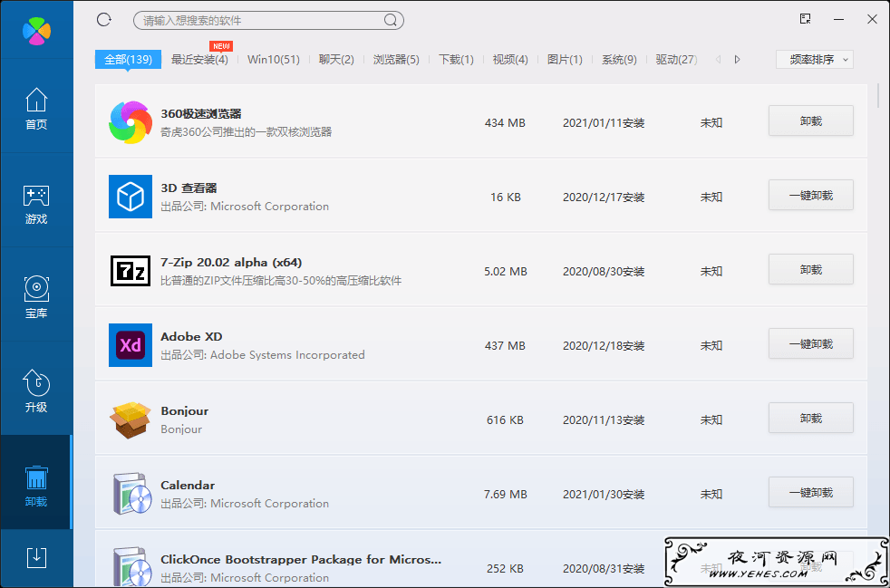The image size is (890, 588).
Task: Click the Bonjour name text
Action: [185, 411]
